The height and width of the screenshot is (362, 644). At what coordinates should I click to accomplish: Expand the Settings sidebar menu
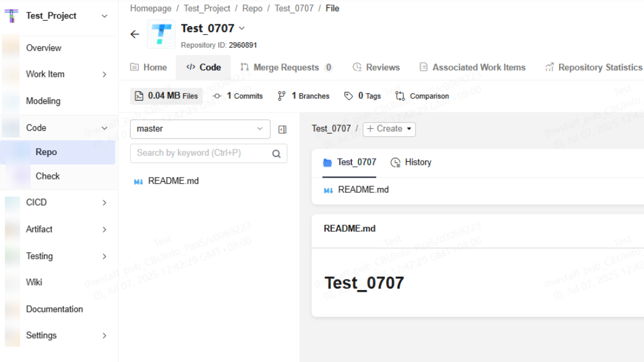coord(104,336)
